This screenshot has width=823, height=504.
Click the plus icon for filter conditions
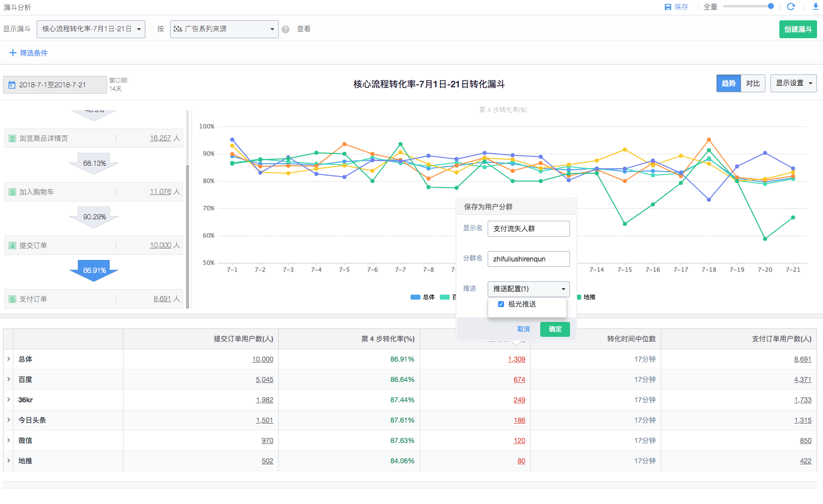pyautogui.click(x=13, y=53)
